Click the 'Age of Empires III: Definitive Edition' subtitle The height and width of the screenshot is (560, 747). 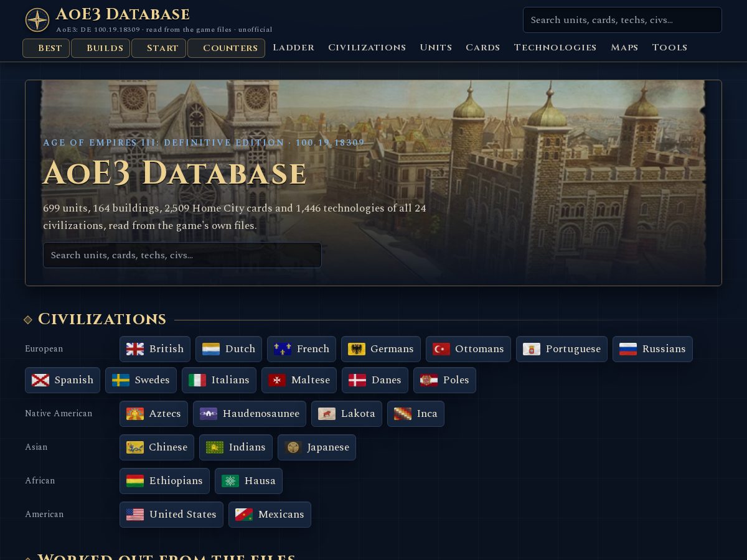tap(204, 143)
